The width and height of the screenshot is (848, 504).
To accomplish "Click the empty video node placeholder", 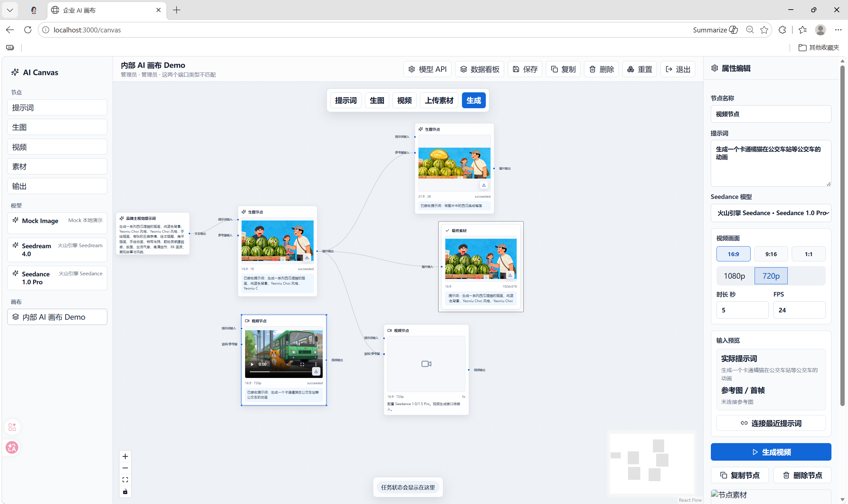I will click(426, 364).
